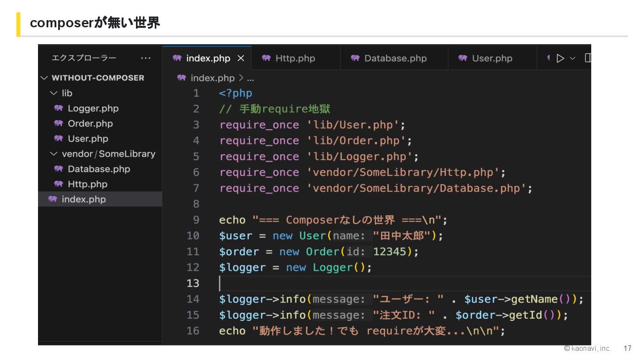Image resolution: width=644 pixels, height=362 pixels.
Task: Click the 'vendor/SomeLibrary/Http.php' string
Action: (x=402, y=173)
